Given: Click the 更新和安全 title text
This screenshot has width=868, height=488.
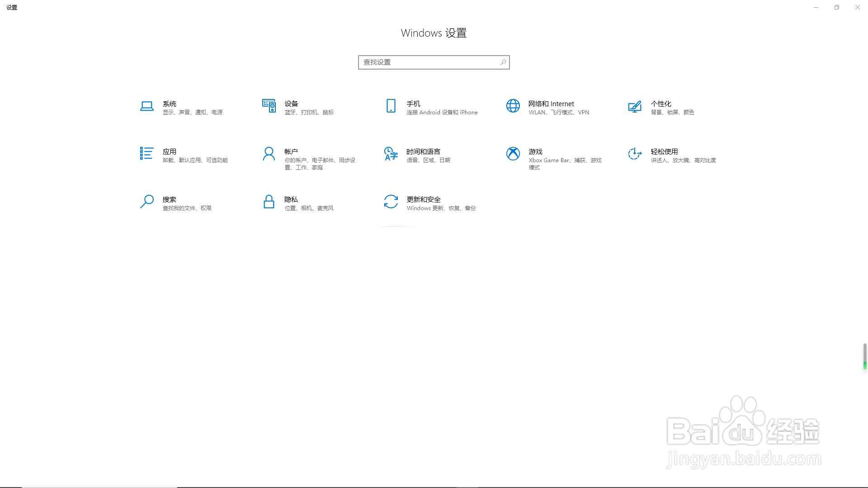Looking at the screenshot, I should [x=423, y=199].
